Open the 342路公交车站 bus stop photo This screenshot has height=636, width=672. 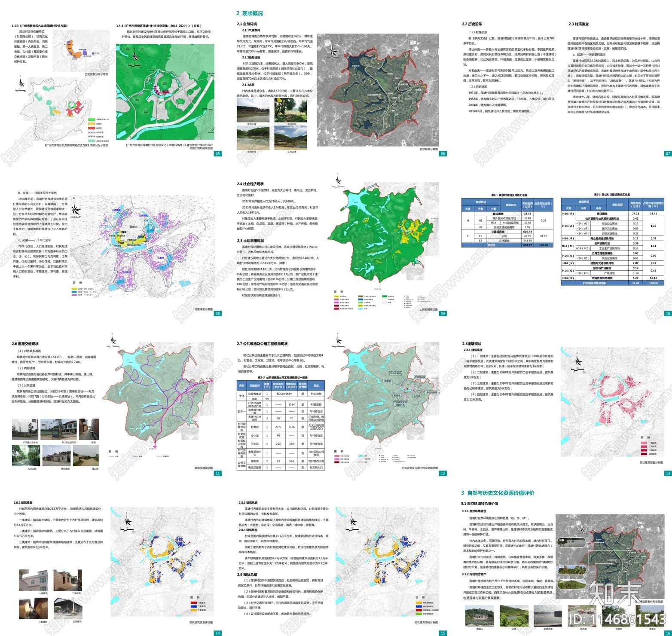58,429
